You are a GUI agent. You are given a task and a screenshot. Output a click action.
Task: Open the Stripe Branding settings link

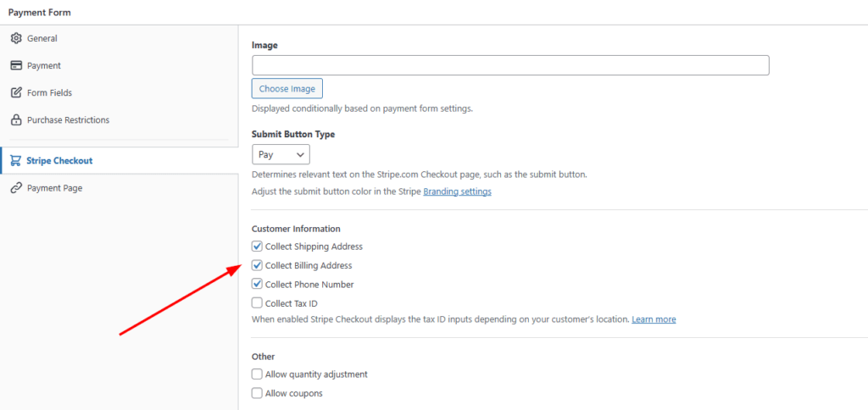pos(457,191)
